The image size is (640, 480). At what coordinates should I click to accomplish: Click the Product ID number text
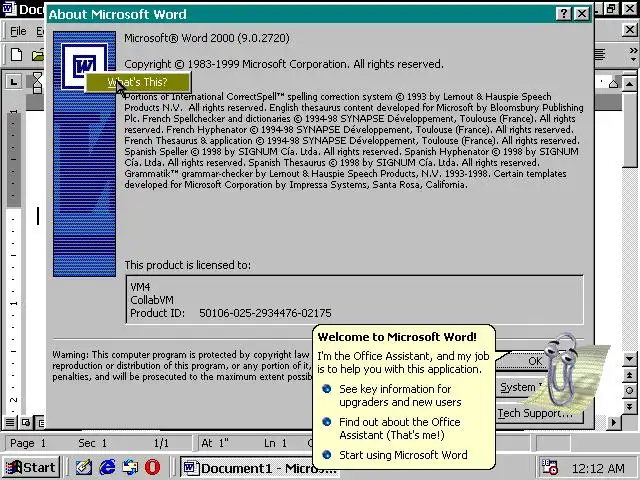click(265, 313)
